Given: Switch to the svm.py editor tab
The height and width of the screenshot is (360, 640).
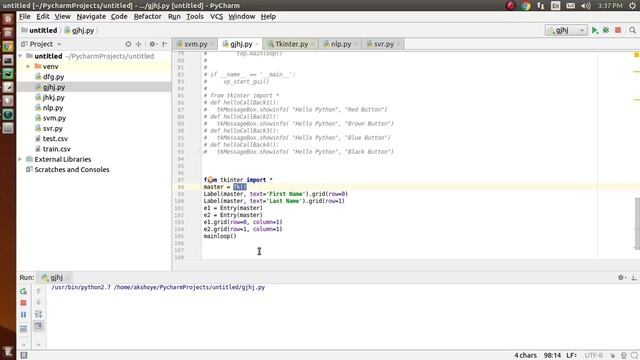Looking at the screenshot, I should pos(195,44).
